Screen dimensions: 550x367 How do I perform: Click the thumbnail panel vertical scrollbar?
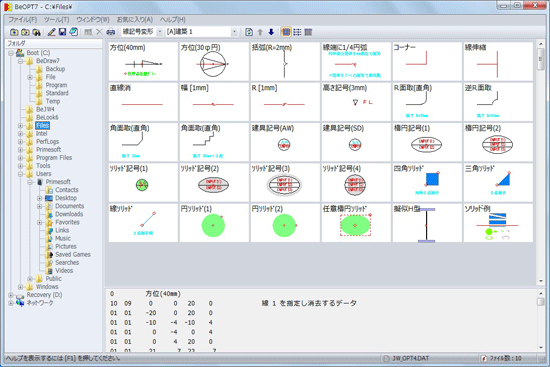(x=541, y=163)
